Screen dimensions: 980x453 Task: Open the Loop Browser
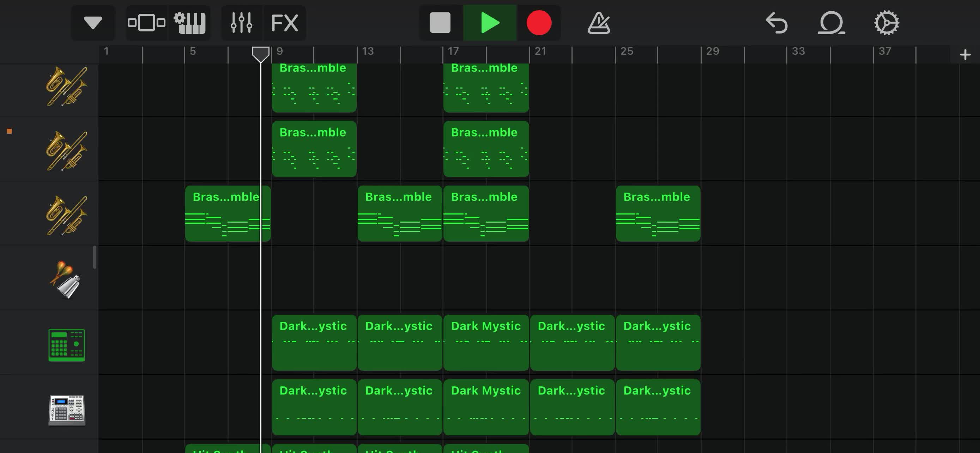(x=831, y=23)
